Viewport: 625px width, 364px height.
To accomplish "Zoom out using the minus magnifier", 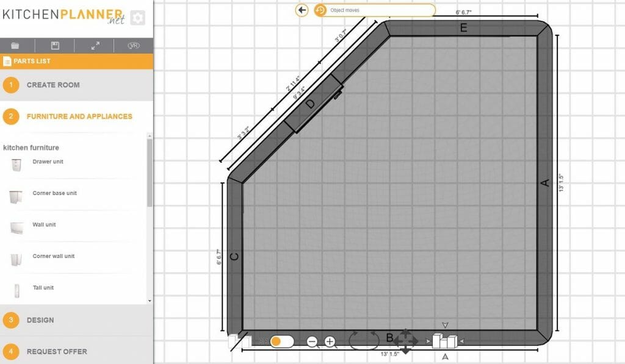I will (312, 341).
